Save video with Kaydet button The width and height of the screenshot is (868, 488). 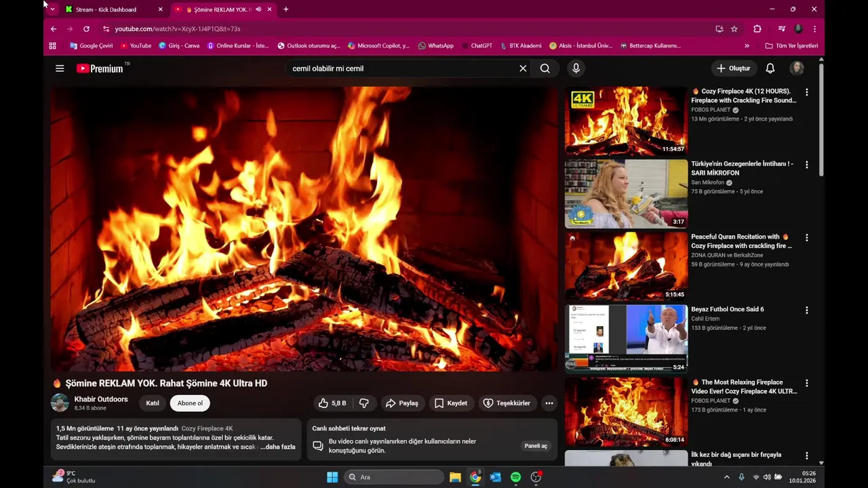click(x=451, y=403)
